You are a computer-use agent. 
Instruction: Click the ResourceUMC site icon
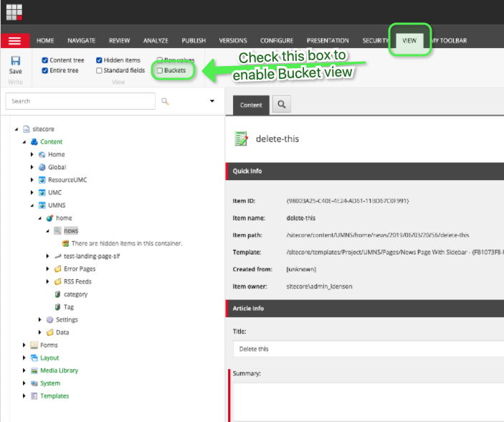42,180
